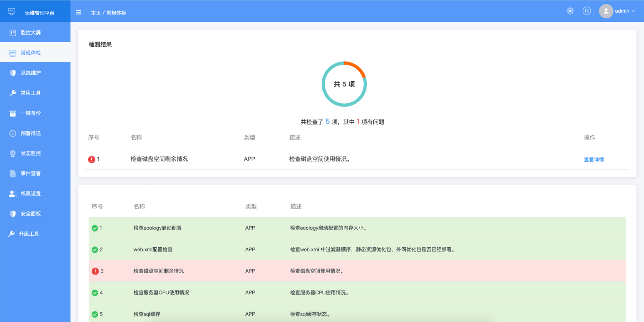Click the admin user avatar

(606, 11)
